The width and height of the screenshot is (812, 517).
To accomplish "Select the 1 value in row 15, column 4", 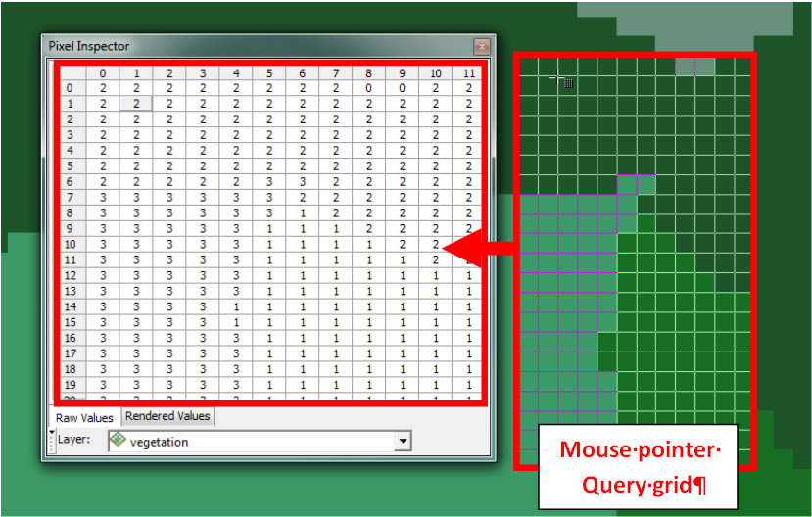I will click(236, 322).
